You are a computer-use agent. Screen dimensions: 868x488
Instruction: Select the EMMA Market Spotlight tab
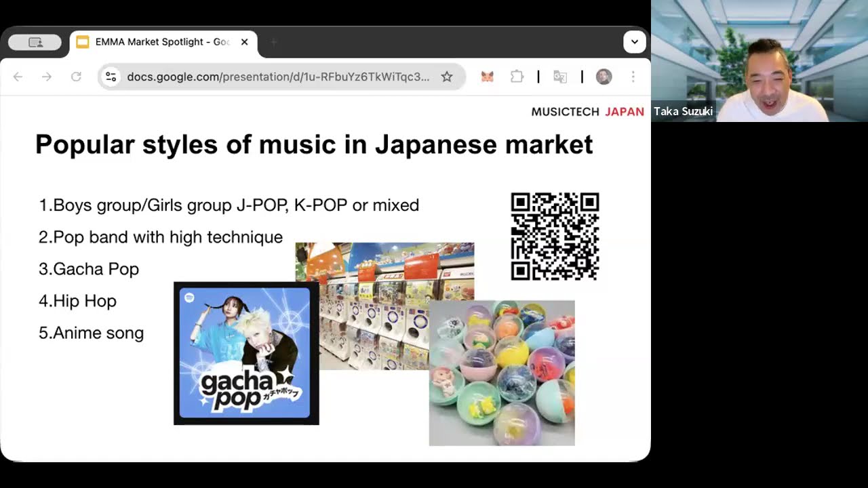click(163, 42)
